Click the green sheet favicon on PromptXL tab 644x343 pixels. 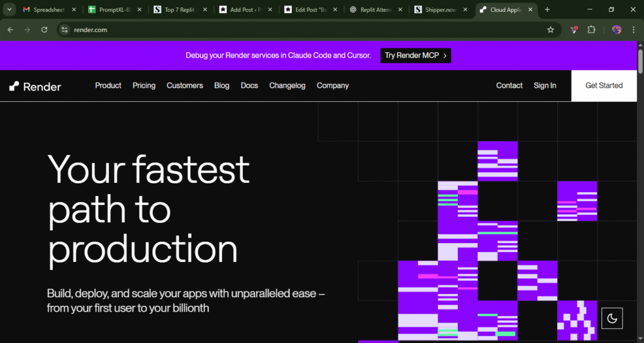92,10
